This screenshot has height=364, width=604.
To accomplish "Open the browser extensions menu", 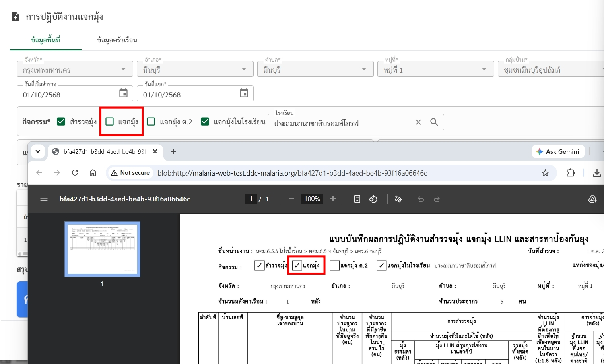I will 571,173.
